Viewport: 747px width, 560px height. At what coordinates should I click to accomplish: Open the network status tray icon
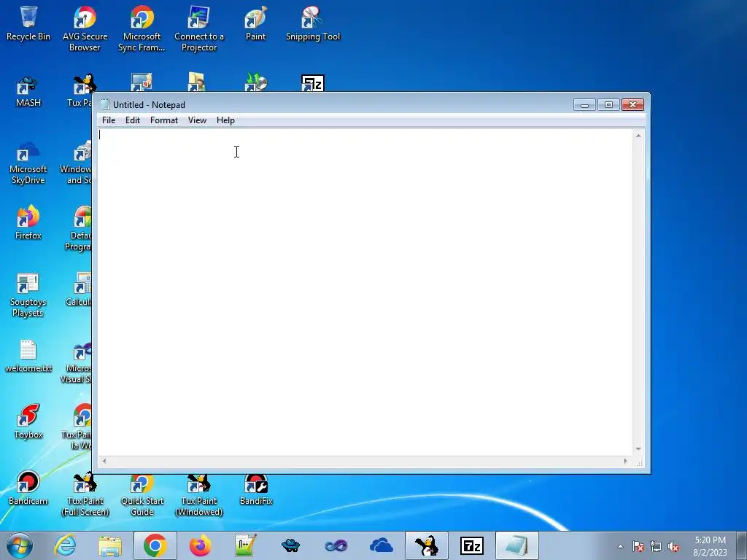click(x=656, y=546)
